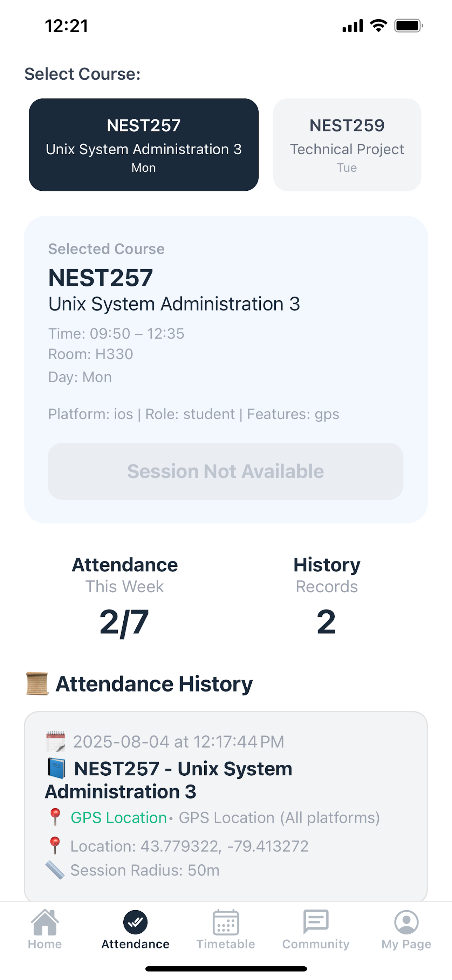Tap the calendar icon in history record
Viewport: 452px width, 980px height.
[x=56, y=741]
